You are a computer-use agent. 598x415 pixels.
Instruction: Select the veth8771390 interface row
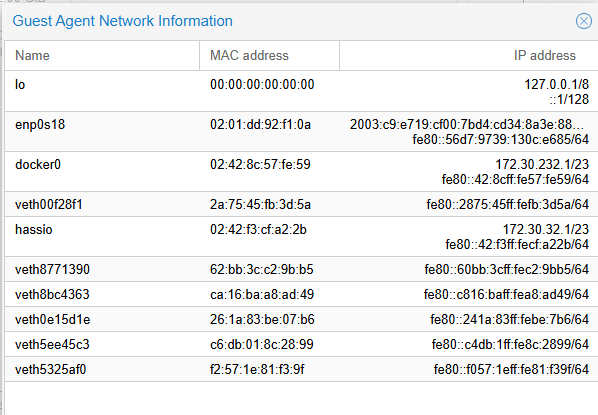(x=301, y=269)
